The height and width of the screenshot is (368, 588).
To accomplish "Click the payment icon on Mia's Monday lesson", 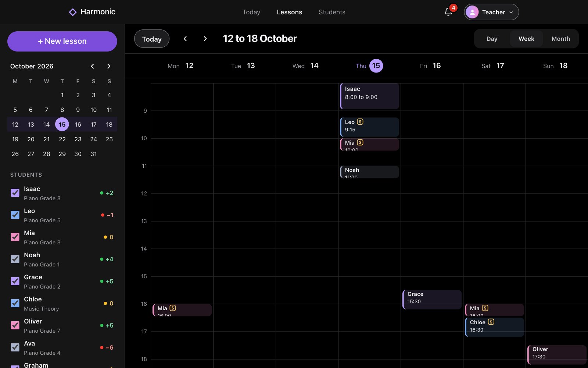I will click(173, 308).
